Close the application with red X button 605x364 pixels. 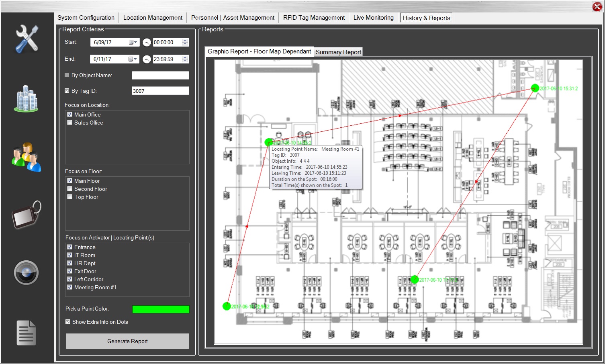[x=597, y=6]
